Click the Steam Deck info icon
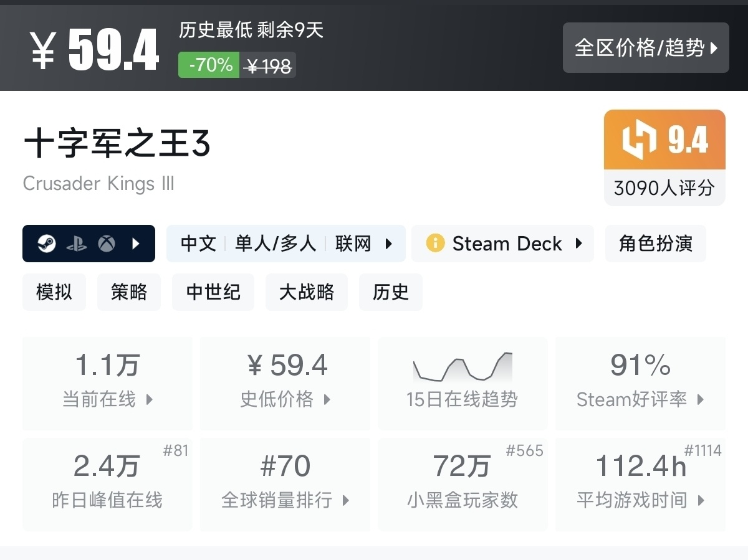 [x=435, y=243]
